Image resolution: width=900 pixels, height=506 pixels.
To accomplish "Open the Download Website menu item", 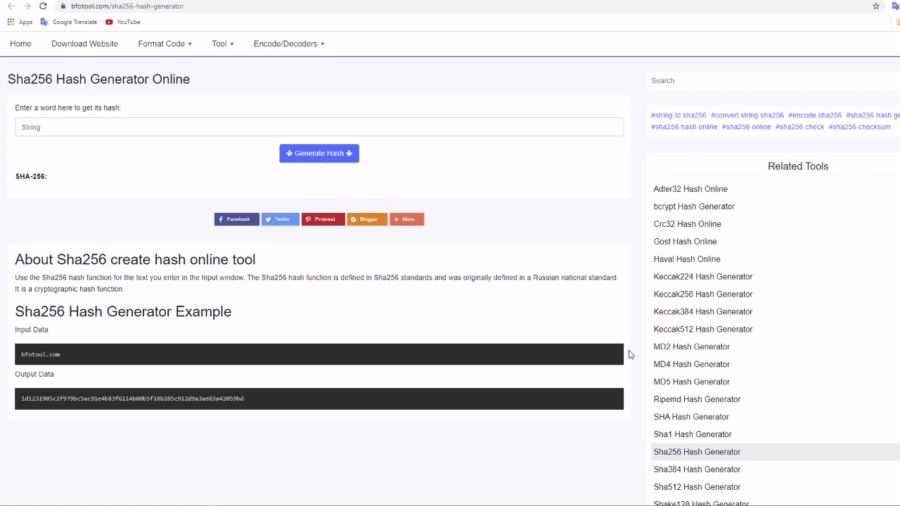I will tap(85, 44).
